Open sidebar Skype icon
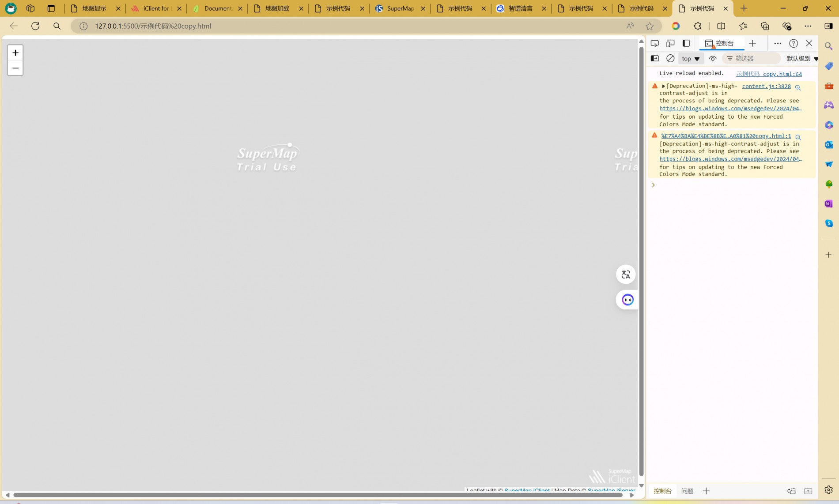 coord(829,223)
